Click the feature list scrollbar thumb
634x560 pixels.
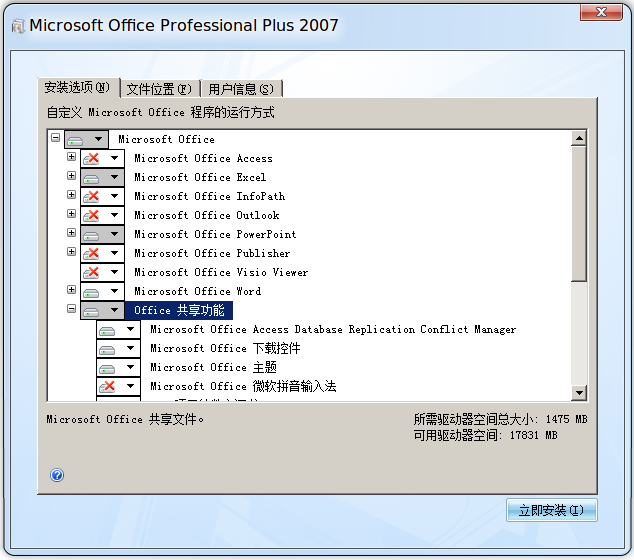579,214
